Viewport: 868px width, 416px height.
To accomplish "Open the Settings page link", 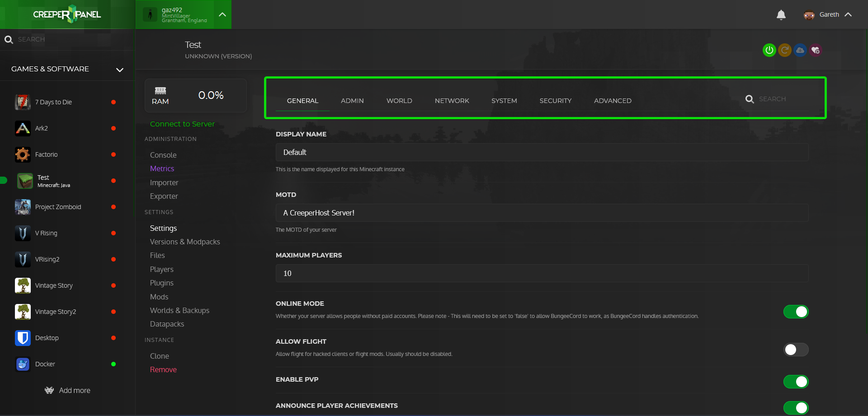I will (163, 228).
